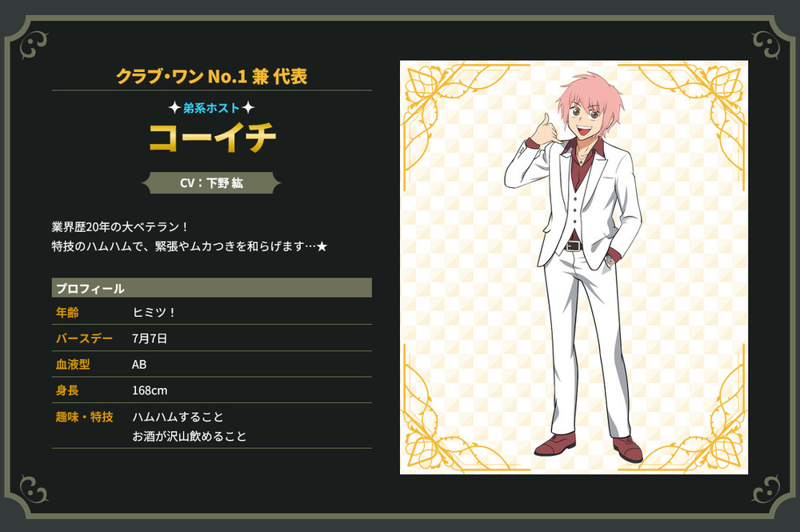Click the 年齢 profile row
The height and width of the screenshot is (532, 800).
pyautogui.click(x=212, y=312)
